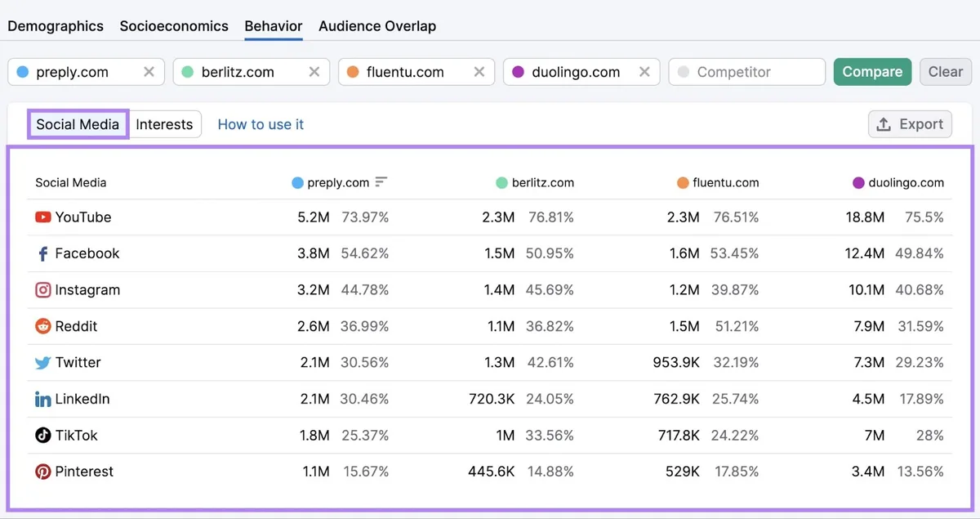Click the YouTube row label
Image resolution: width=980 pixels, height=519 pixels.
pos(83,217)
